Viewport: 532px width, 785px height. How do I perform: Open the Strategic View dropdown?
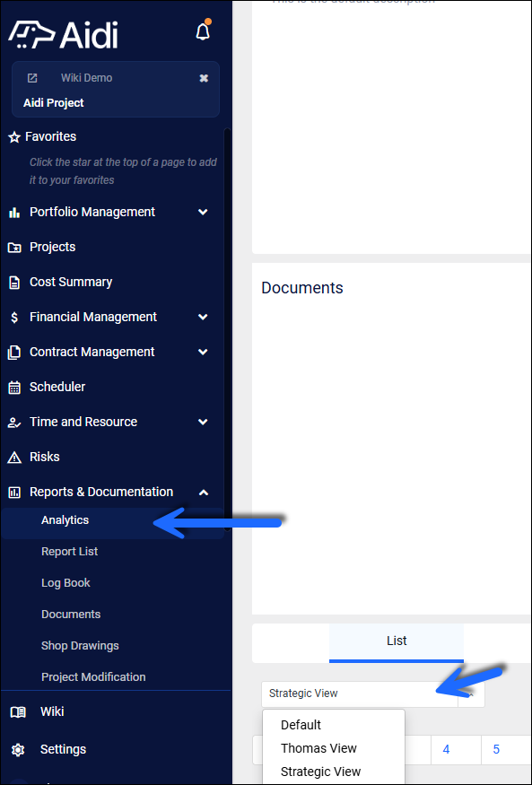(x=372, y=693)
